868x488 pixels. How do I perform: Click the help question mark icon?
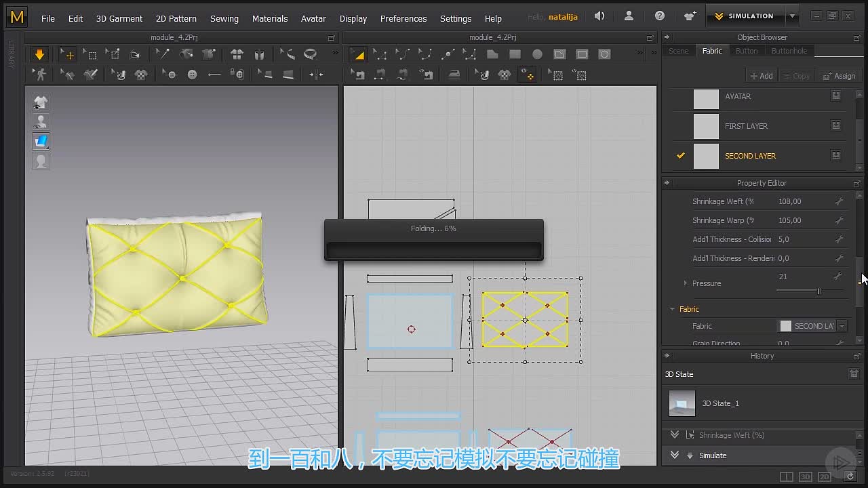(660, 16)
